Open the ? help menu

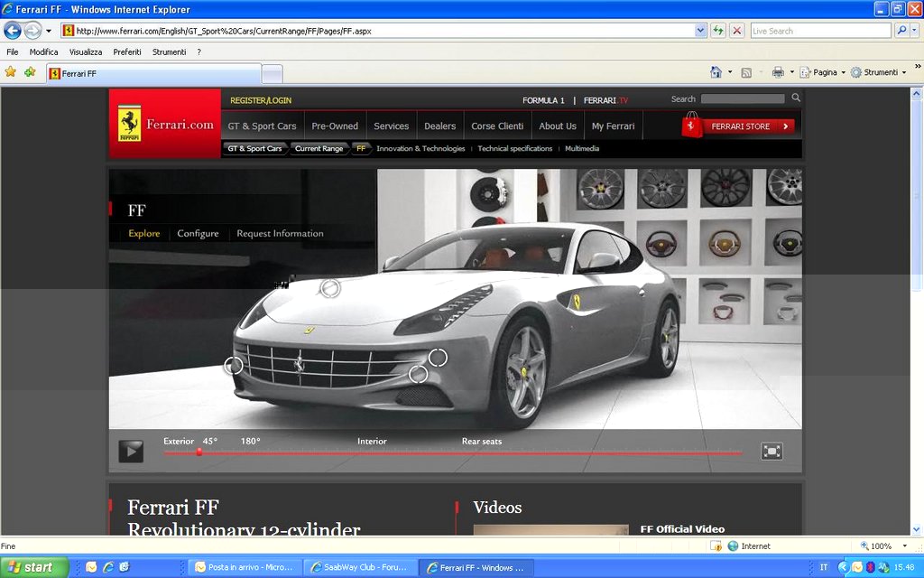point(199,51)
